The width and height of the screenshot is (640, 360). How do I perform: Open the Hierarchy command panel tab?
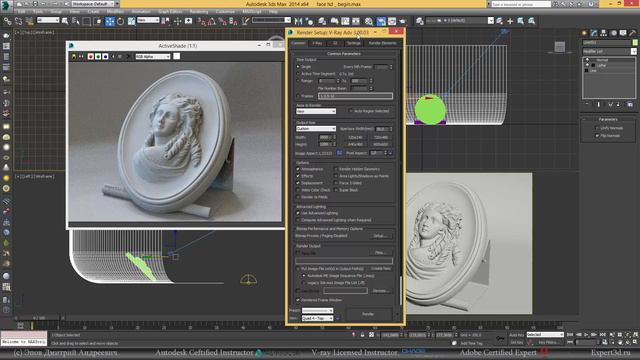pyautogui.click(x=604, y=33)
